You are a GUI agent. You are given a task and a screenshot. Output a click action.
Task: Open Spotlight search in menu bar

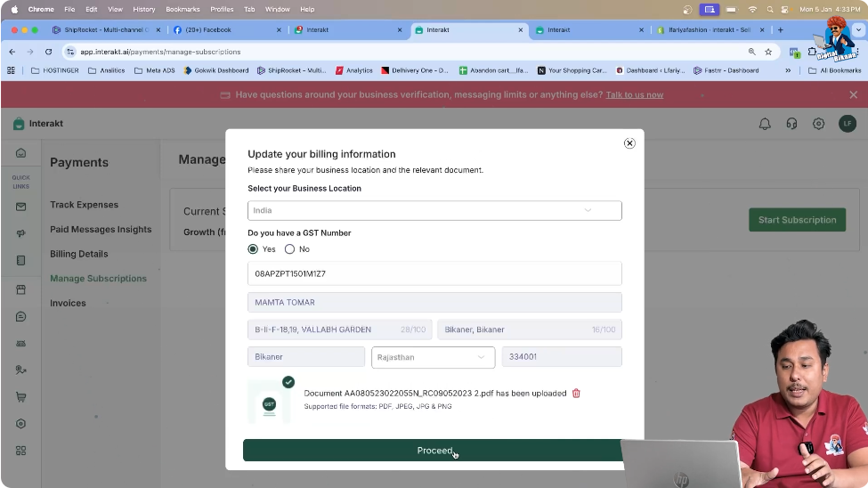[x=770, y=10]
